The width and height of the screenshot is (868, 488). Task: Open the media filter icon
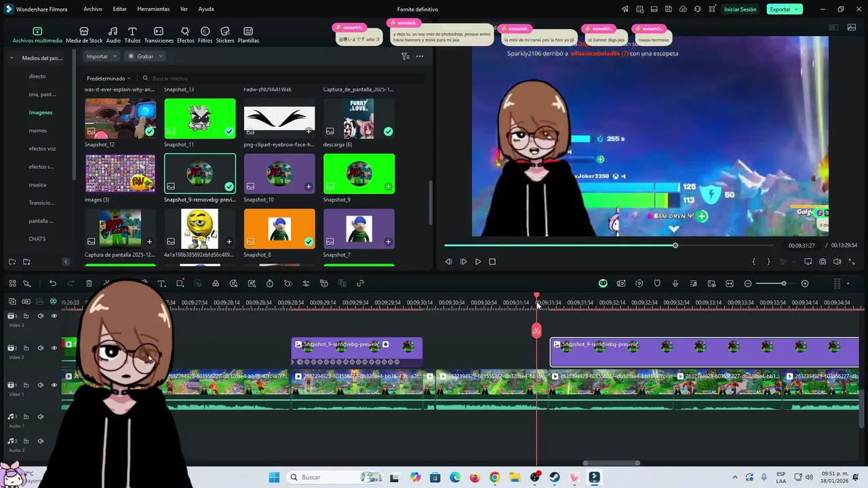click(x=405, y=56)
